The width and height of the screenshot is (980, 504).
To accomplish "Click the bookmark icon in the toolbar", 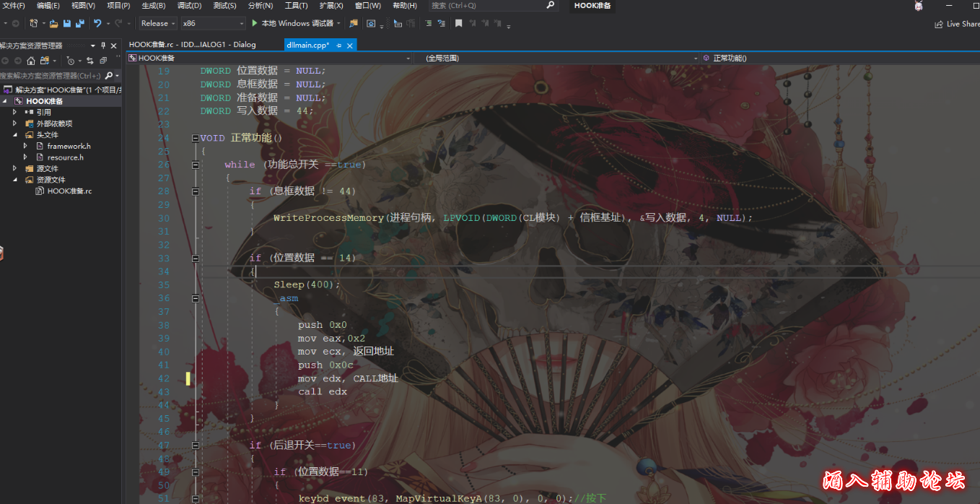I will (458, 23).
